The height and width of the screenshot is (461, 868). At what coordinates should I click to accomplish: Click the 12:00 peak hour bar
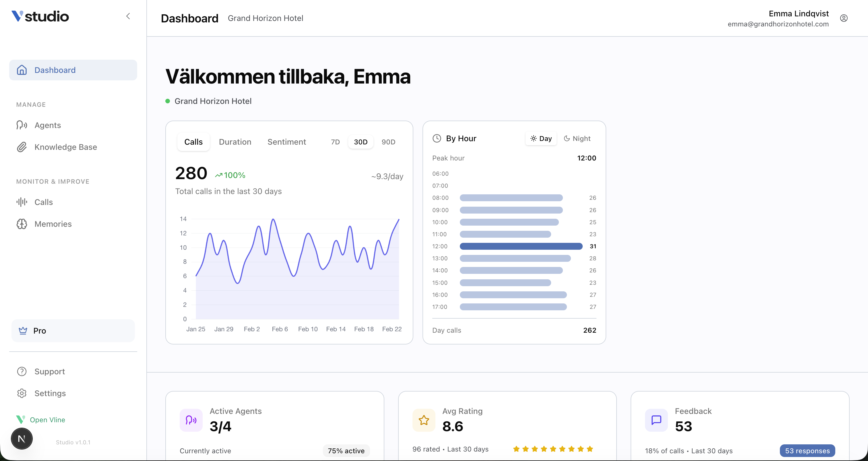tap(521, 246)
